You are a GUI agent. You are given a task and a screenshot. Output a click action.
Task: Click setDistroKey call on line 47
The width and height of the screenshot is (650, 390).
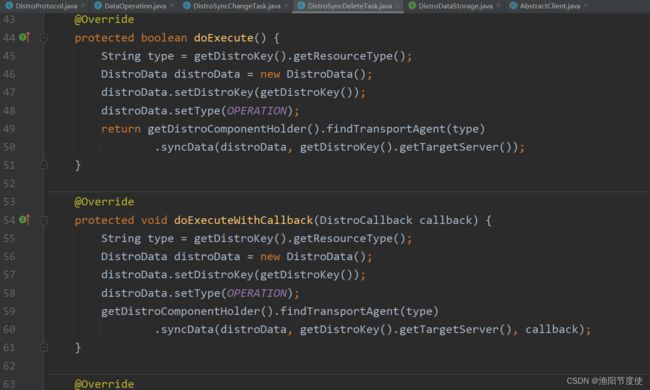click(213, 92)
